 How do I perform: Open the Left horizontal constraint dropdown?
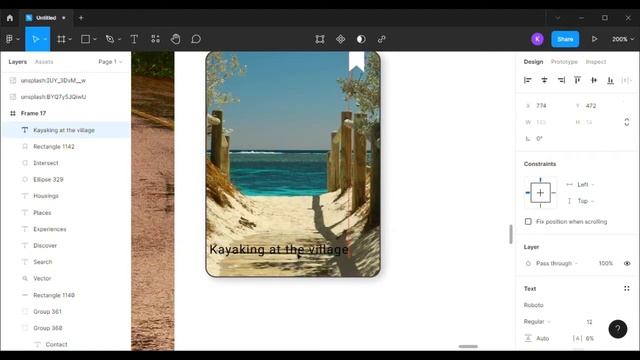click(x=586, y=184)
